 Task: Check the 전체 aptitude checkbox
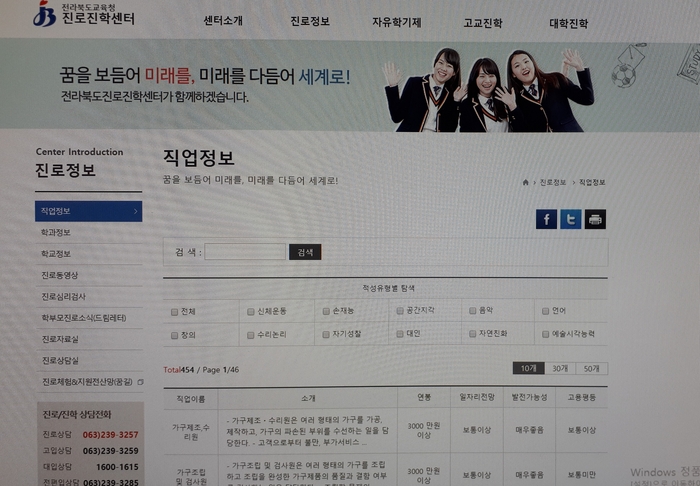(175, 312)
